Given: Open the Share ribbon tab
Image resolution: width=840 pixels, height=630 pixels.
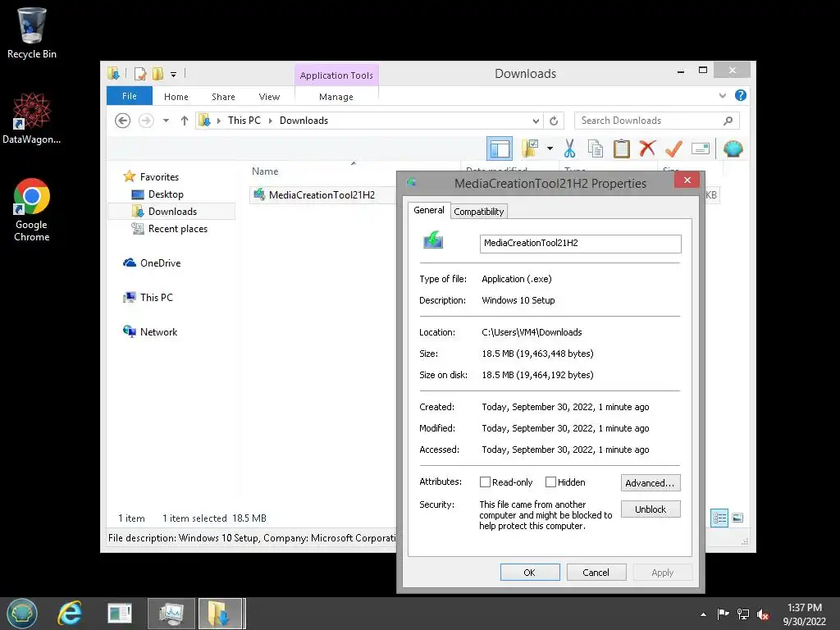Looking at the screenshot, I should 223,97.
